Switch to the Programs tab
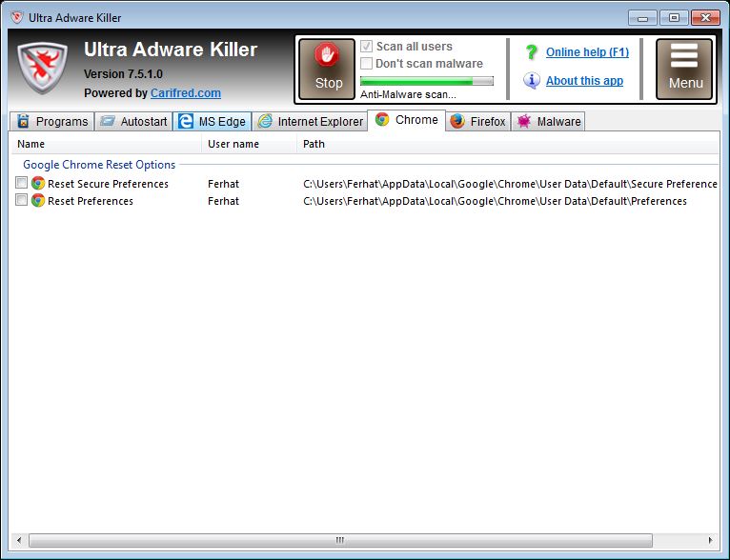Image resolution: width=730 pixels, height=560 pixels. coord(52,121)
